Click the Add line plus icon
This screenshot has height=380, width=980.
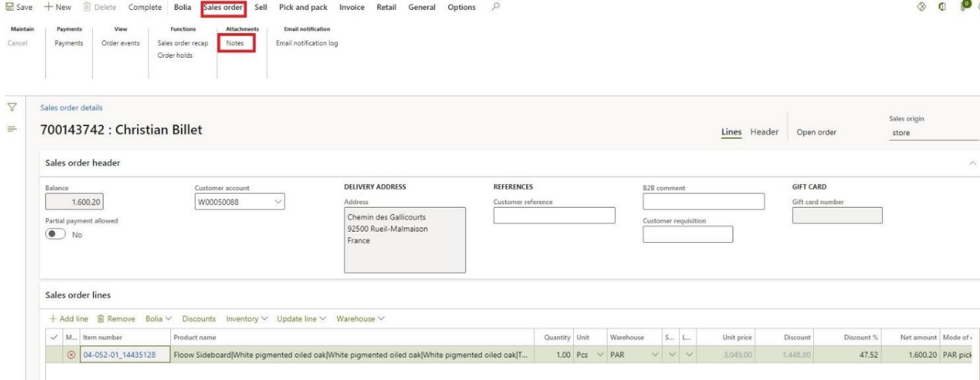point(52,319)
